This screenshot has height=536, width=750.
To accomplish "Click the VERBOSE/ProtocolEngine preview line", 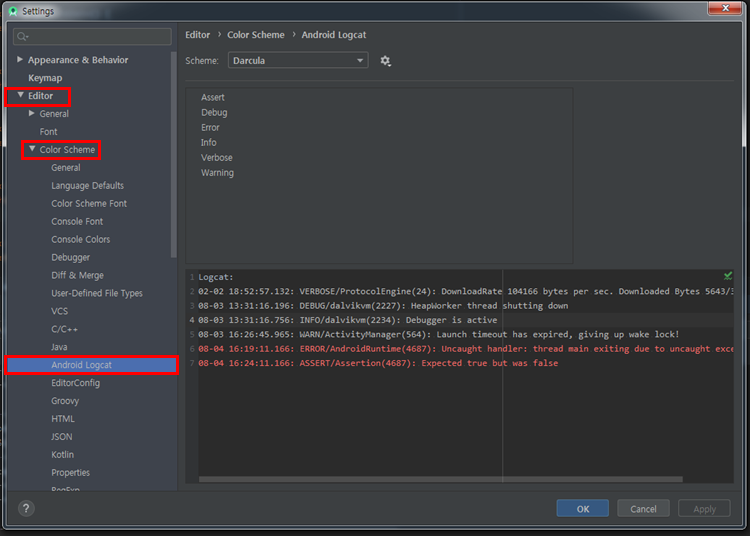I will [465, 291].
